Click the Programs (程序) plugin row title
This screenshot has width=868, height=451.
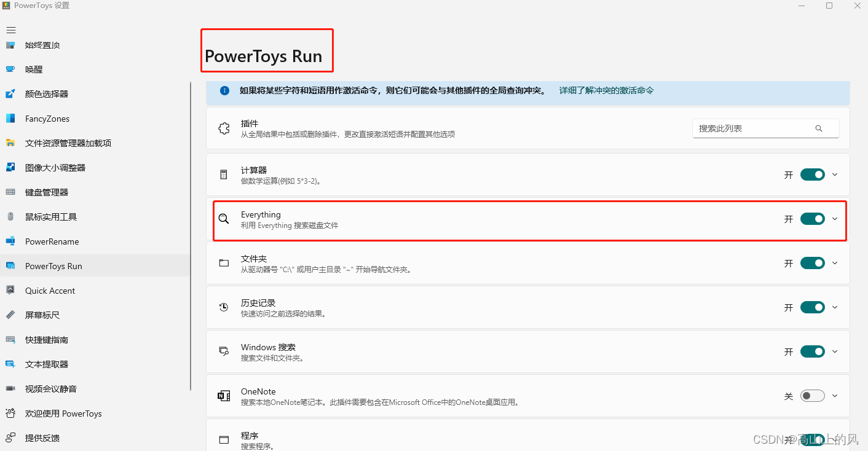(250, 436)
